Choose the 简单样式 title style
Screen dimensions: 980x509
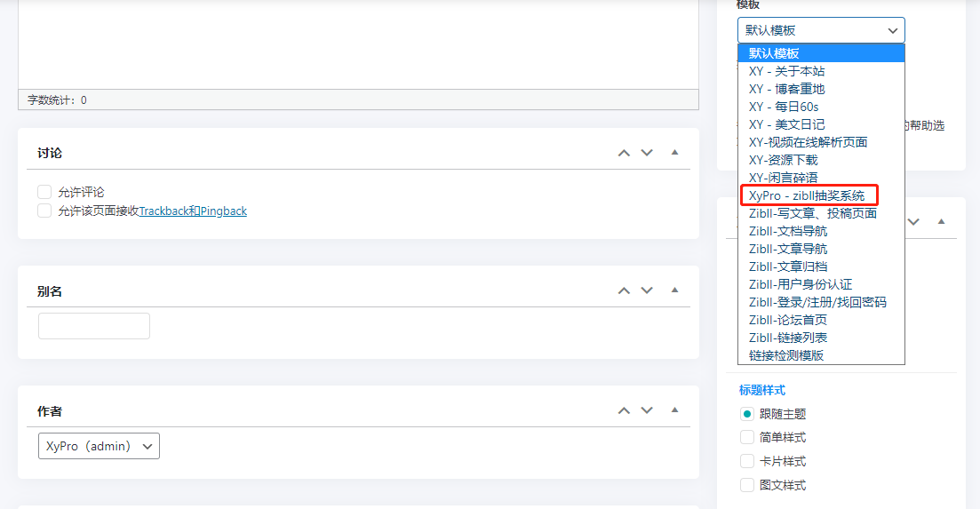pos(747,437)
